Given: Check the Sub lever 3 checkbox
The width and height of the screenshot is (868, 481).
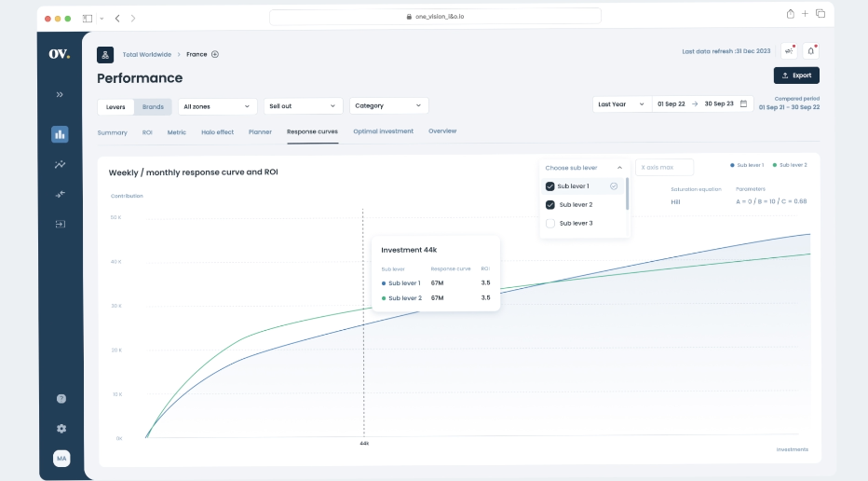Looking at the screenshot, I should (550, 223).
